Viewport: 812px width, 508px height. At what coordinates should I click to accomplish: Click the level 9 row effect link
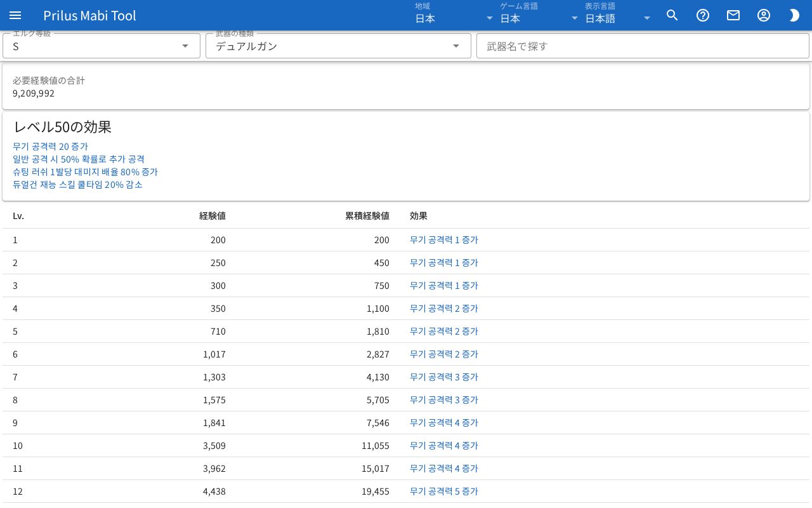(443, 423)
